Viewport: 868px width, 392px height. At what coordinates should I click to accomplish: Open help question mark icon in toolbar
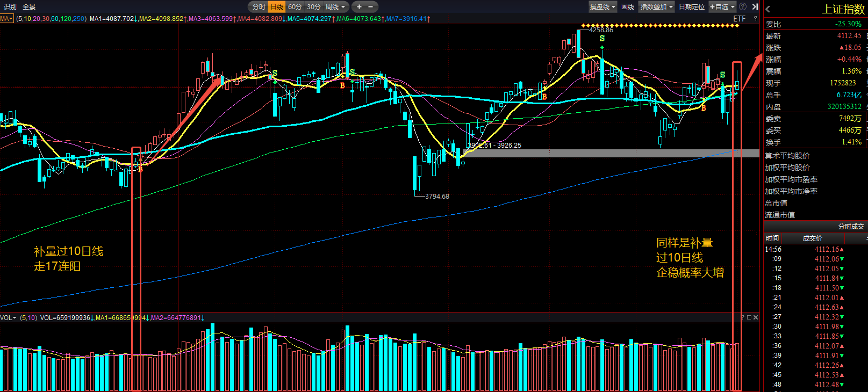[743, 7]
